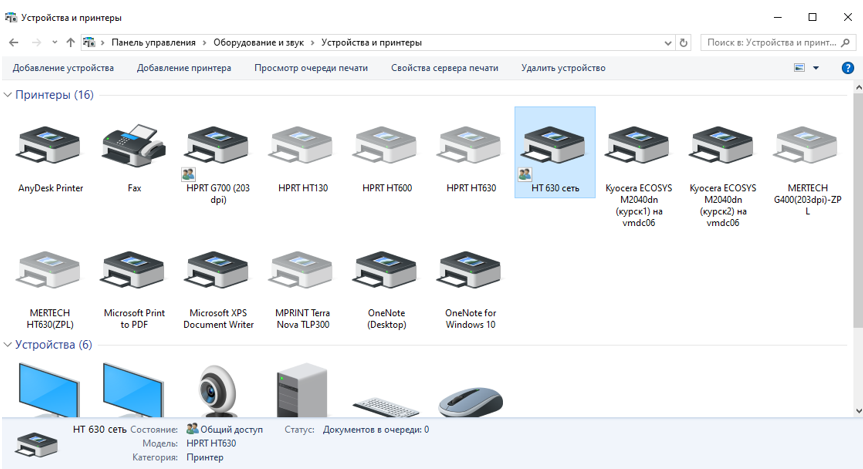Select the MERTECH HT630(ZPL) printer
The height and width of the screenshot is (469, 863).
click(x=50, y=273)
